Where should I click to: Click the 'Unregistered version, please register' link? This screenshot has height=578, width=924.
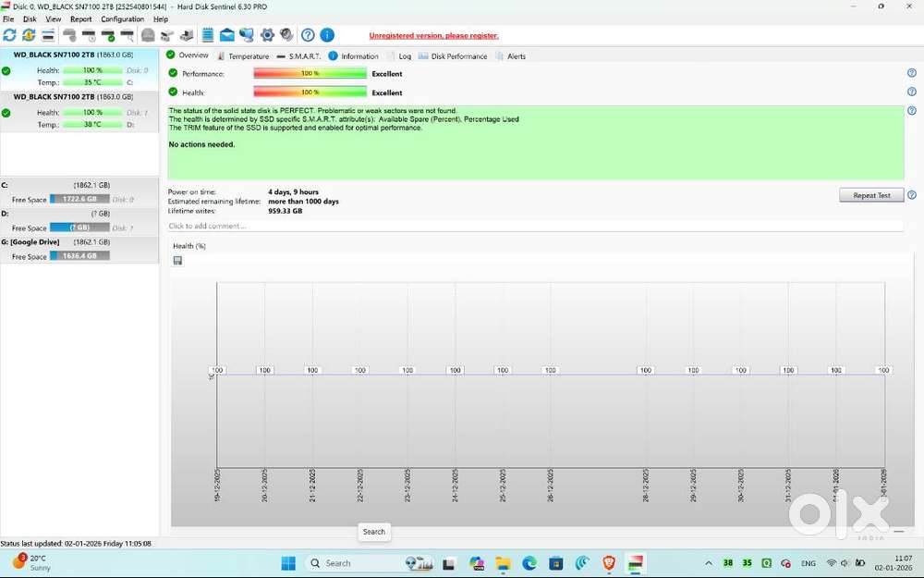(x=433, y=36)
